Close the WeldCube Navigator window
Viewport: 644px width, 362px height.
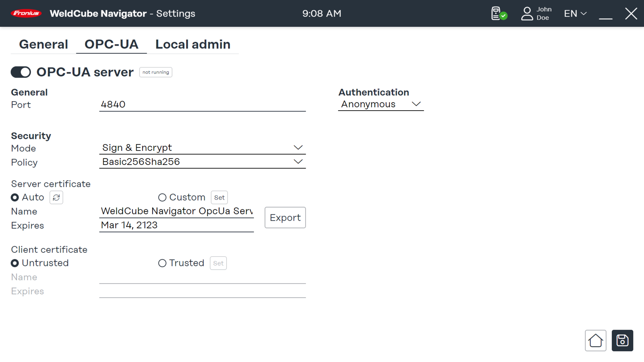pyautogui.click(x=631, y=14)
